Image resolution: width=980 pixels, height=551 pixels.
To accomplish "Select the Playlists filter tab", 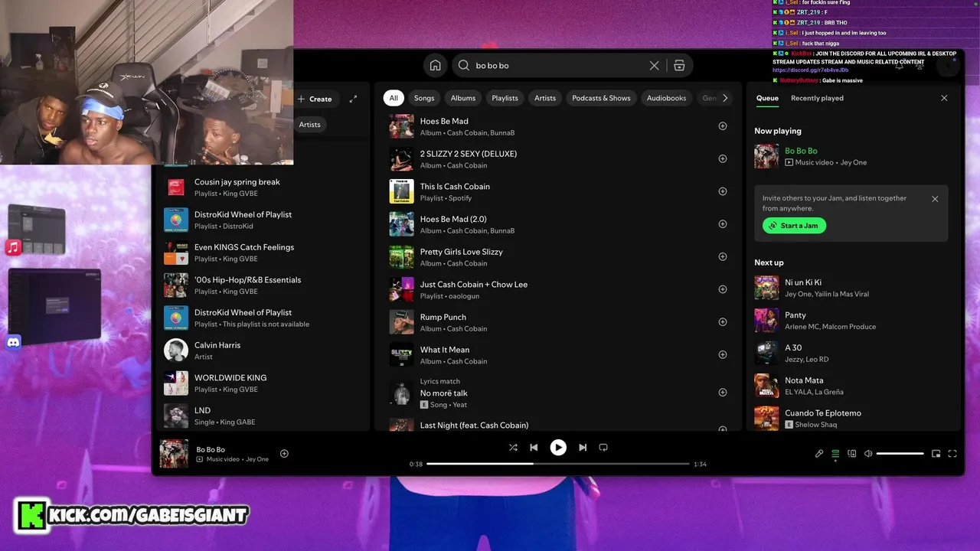I will click(505, 98).
